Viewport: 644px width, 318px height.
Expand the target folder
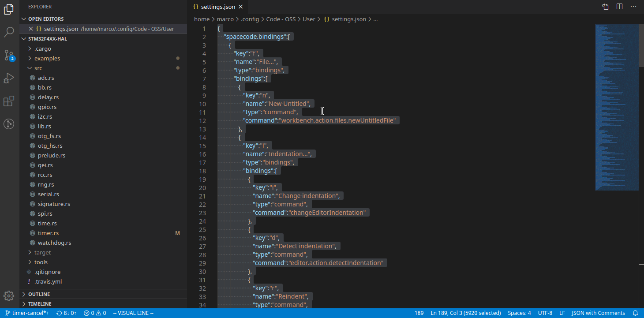pos(43,252)
